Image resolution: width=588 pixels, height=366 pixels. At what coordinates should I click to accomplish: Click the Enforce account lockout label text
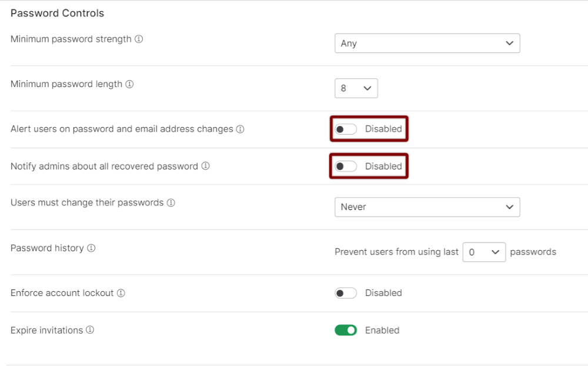[x=62, y=293]
